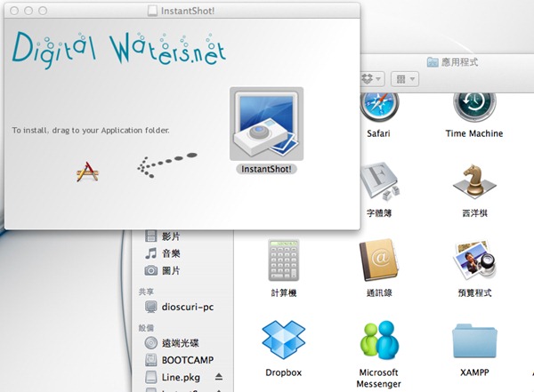Zoom the InstantShot! window

[43, 11]
